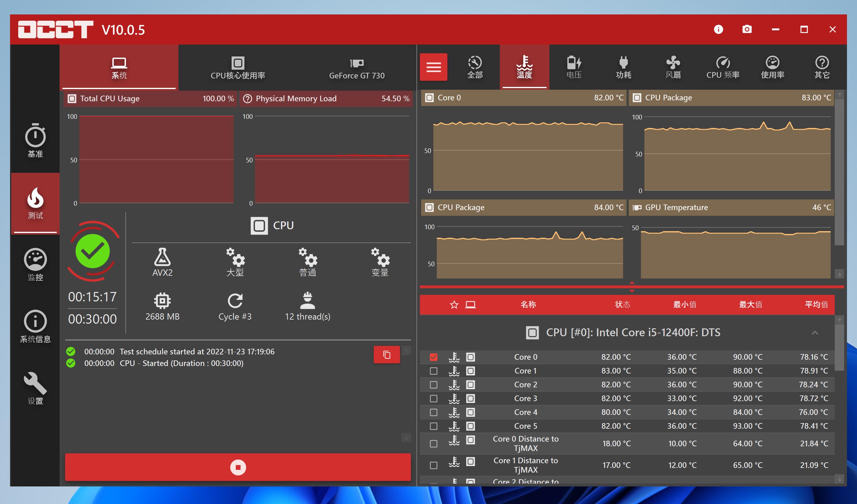The width and height of the screenshot is (857, 504).
Task: Switch to the CPU核心使用率 tab
Action: tap(238, 68)
